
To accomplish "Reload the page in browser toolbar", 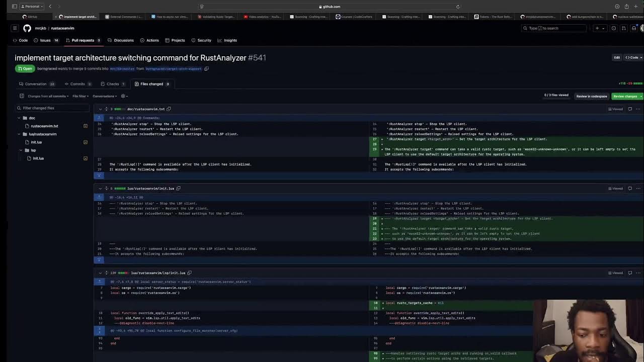I will [458, 7].
